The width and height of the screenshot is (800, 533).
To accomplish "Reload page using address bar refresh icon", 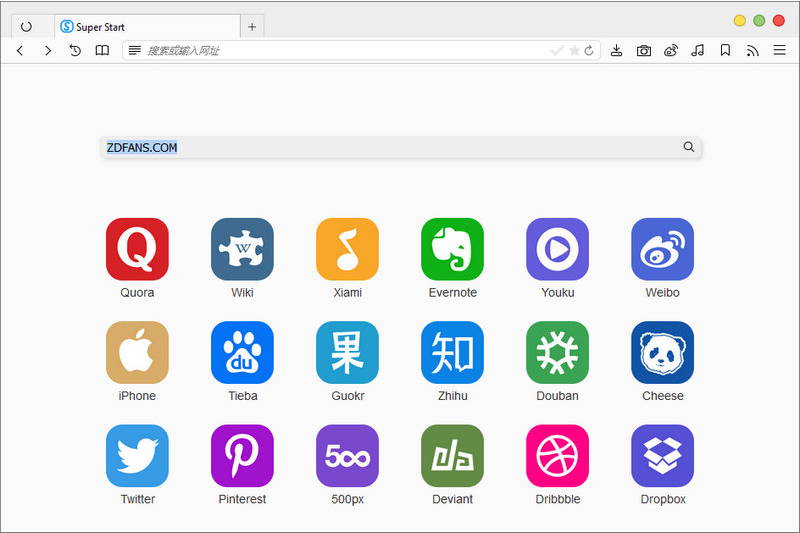I will (x=589, y=50).
